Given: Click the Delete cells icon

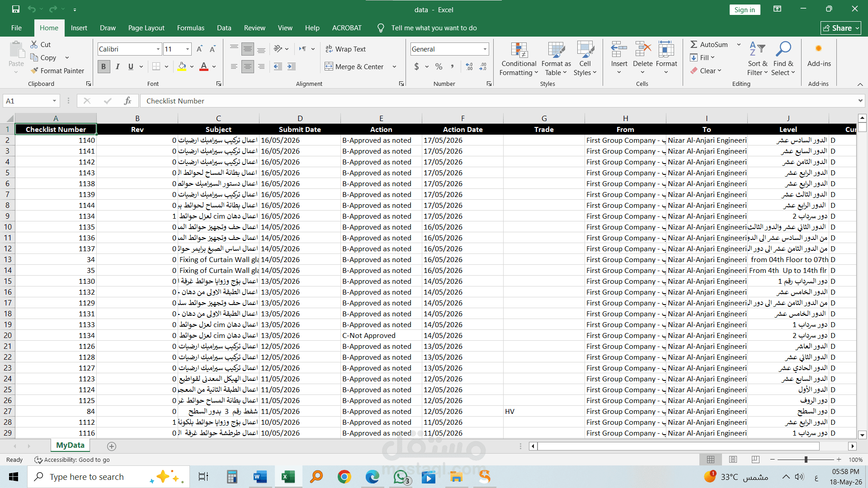Looking at the screenshot, I should pyautogui.click(x=642, y=49).
